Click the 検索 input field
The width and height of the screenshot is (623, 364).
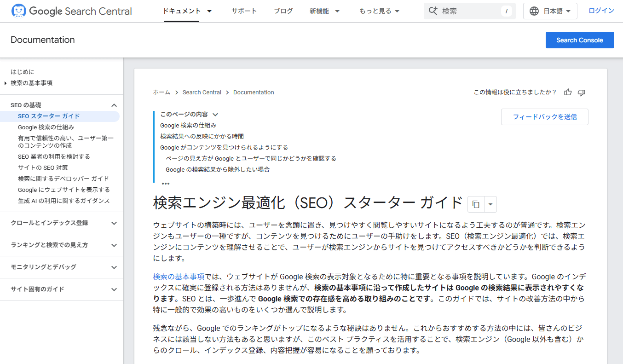click(469, 11)
